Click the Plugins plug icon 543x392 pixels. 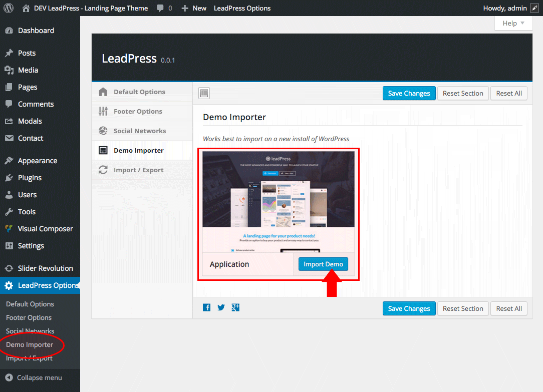point(9,178)
